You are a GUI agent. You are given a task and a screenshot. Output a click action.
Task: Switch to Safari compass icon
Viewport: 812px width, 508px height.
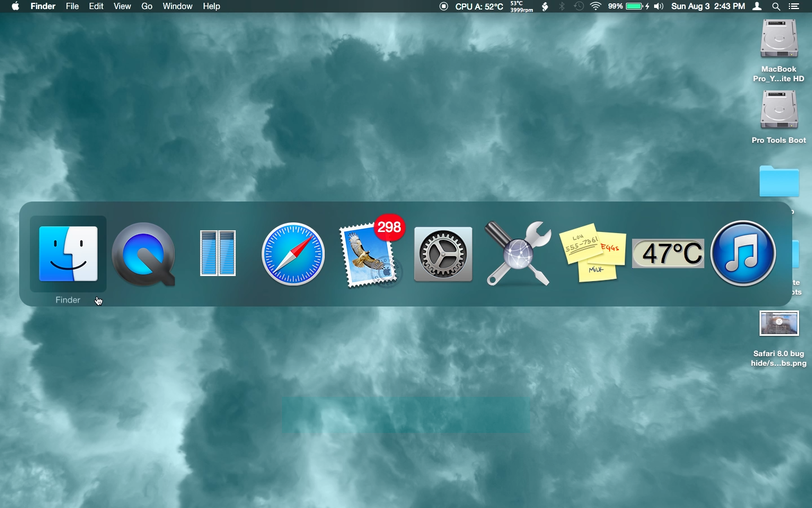(293, 254)
